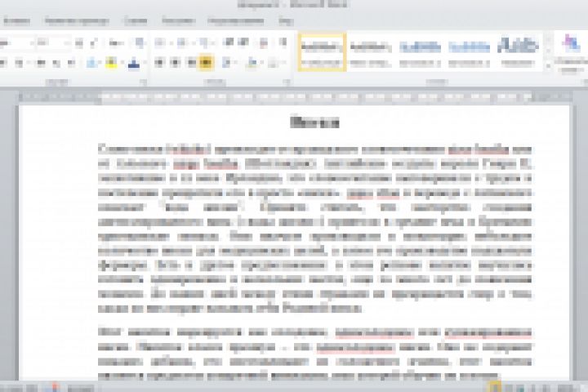Image resolution: width=588 pixels, height=392 pixels.
Task: Click the language indicator in status bar
Action: click(x=80, y=388)
